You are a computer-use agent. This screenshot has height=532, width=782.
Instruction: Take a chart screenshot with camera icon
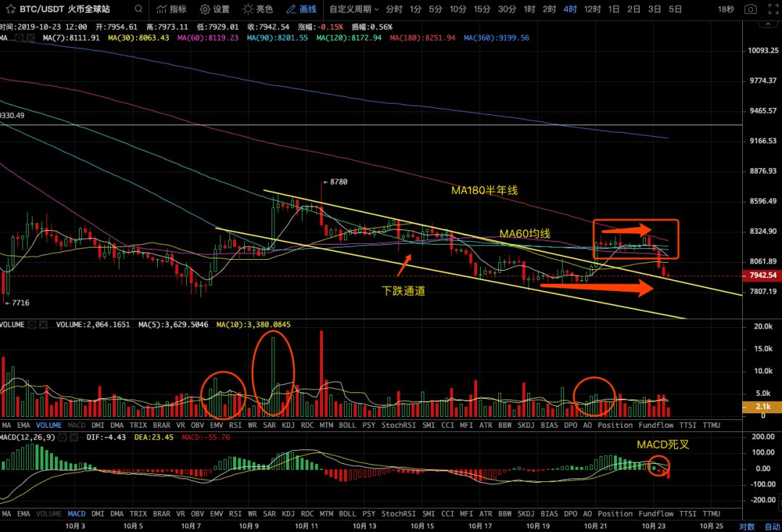coord(751,9)
